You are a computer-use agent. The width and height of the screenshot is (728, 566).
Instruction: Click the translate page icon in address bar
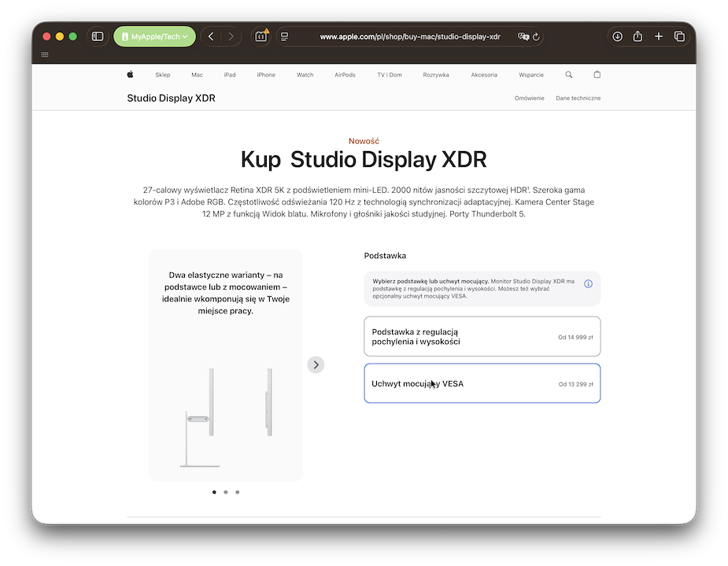click(523, 36)
